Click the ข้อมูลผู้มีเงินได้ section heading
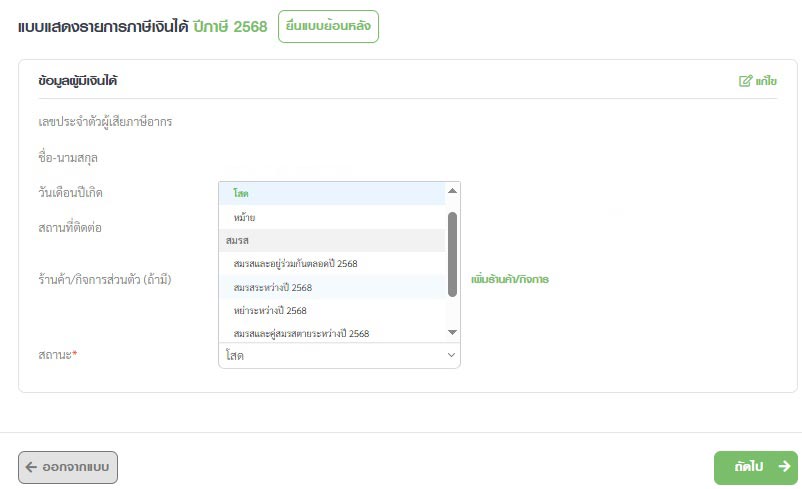 point(78,81)
